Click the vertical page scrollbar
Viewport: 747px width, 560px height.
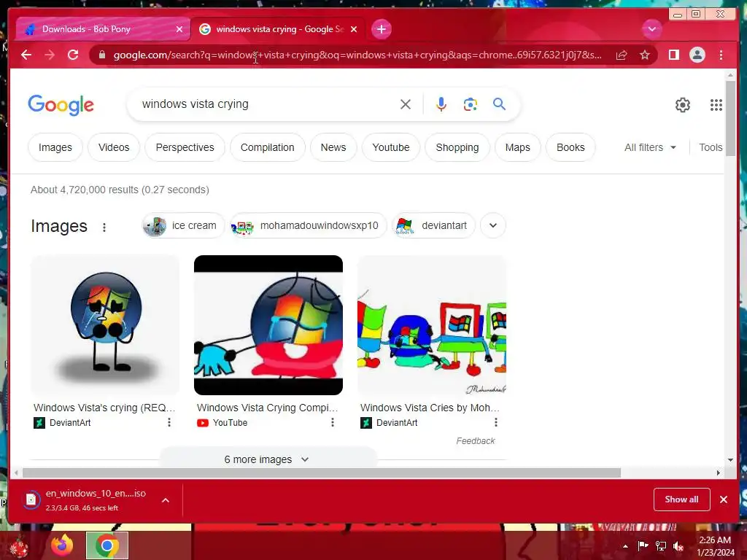[729, 118]
